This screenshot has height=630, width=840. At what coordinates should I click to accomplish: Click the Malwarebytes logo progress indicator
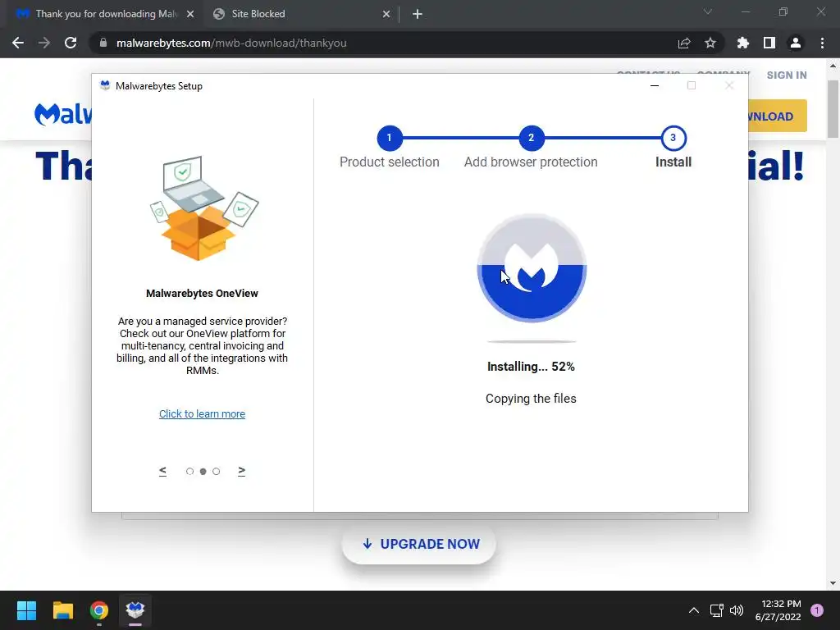[532, 268]
